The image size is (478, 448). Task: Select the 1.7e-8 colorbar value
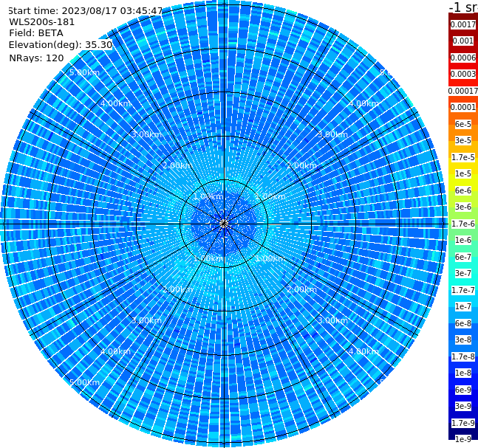point(463,356)
